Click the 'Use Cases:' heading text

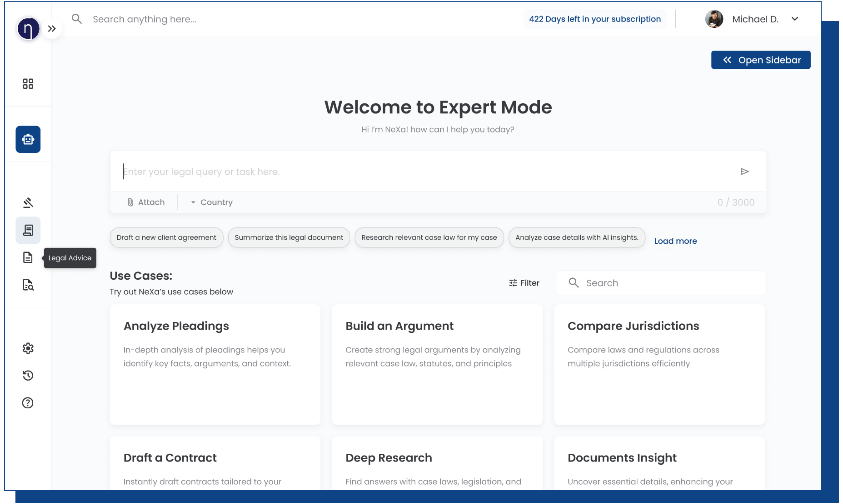pos(141,276)
